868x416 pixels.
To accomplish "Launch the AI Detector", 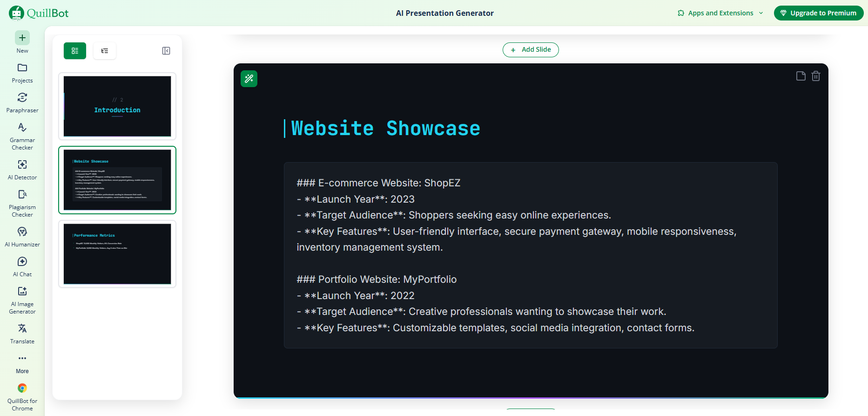I will point(22,170).
